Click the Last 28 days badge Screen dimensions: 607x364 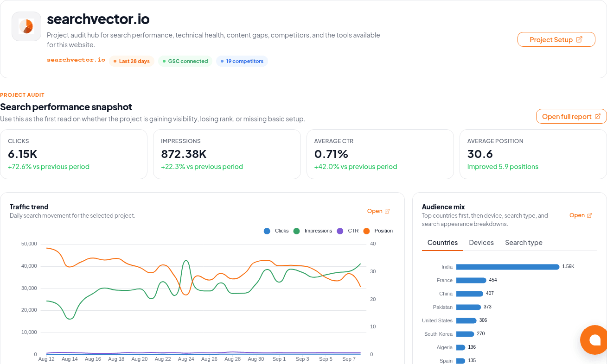click(x=132, y=61)
